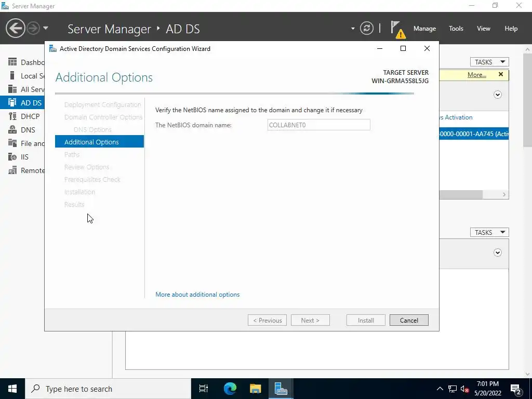
Task: Click the More... link in yellow bar
Action: tap(477, 75)
